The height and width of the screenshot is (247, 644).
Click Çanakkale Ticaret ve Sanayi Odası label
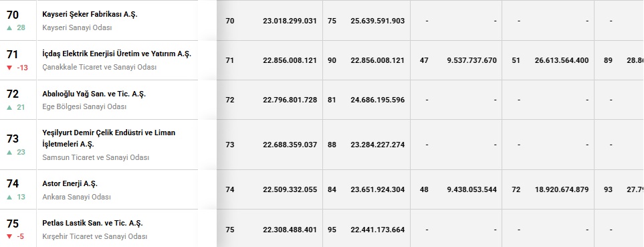coord(100,68)
